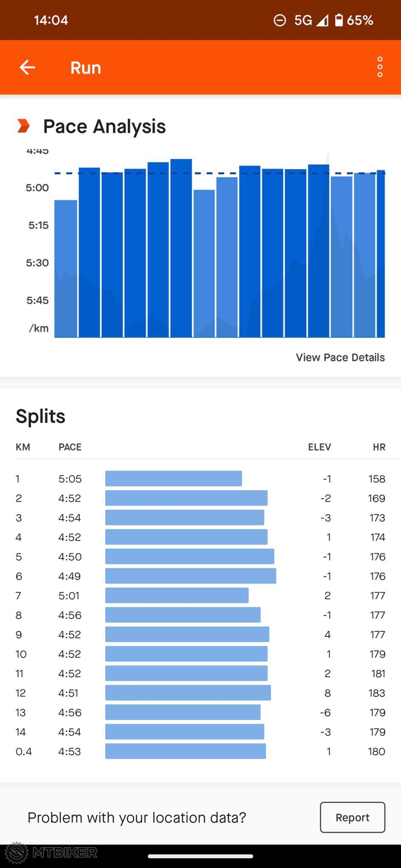Viewport: 401px width, 868px height.
Task: Tap the first bar in pace chart
Action: pos(66,268)
